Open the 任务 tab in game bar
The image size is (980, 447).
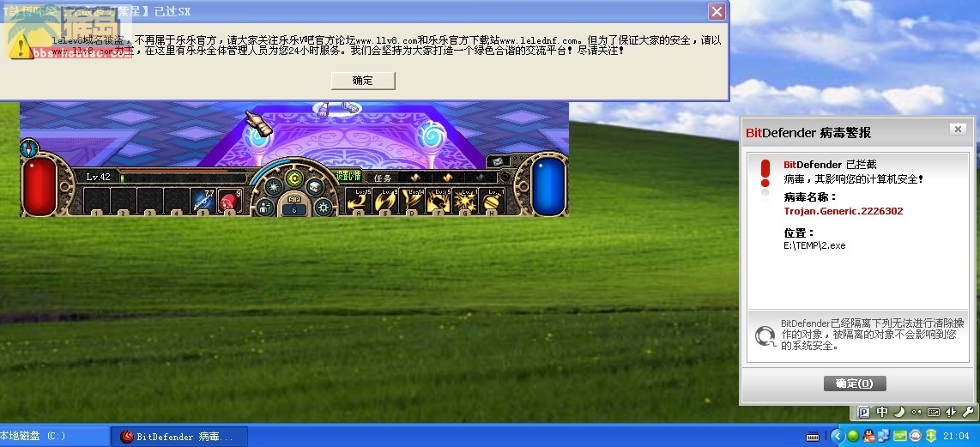point(382,178)
